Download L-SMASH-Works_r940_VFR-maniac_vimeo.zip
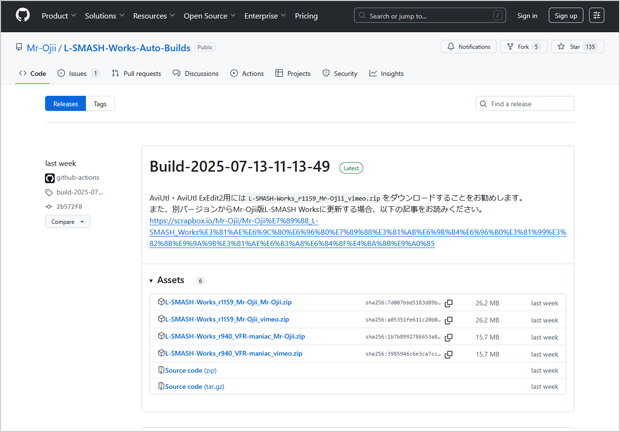This screenshot has width=620, height=432. [234, 353]
